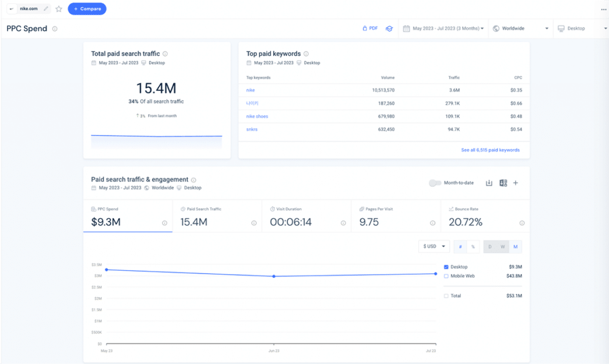Click the 15.4M total paid traffic value

tap(156, 88)
